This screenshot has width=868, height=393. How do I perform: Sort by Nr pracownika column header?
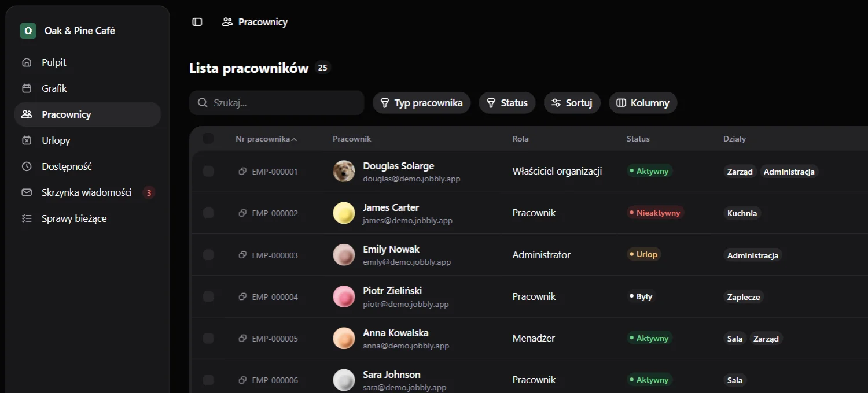click(x=266, y=139)
